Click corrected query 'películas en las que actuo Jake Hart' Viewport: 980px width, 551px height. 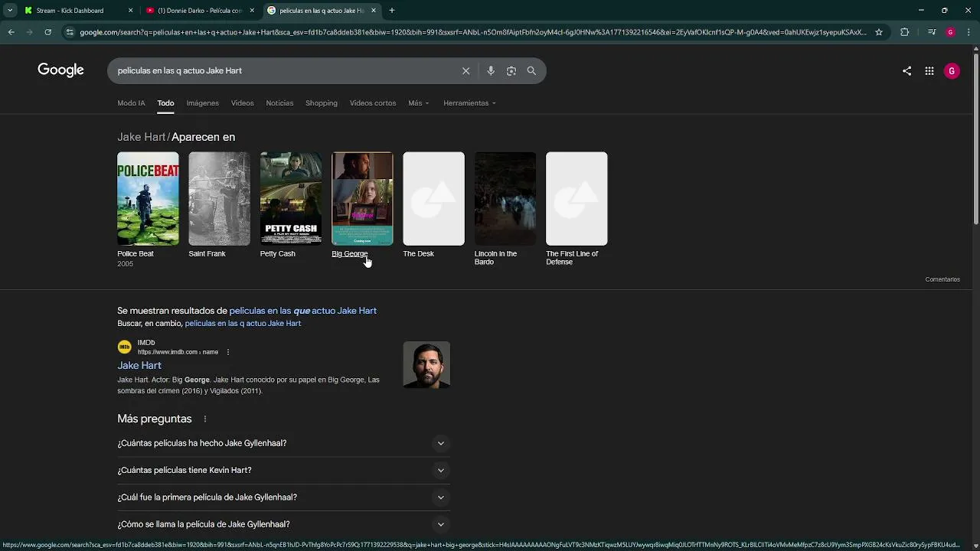(x=302, y=311)
